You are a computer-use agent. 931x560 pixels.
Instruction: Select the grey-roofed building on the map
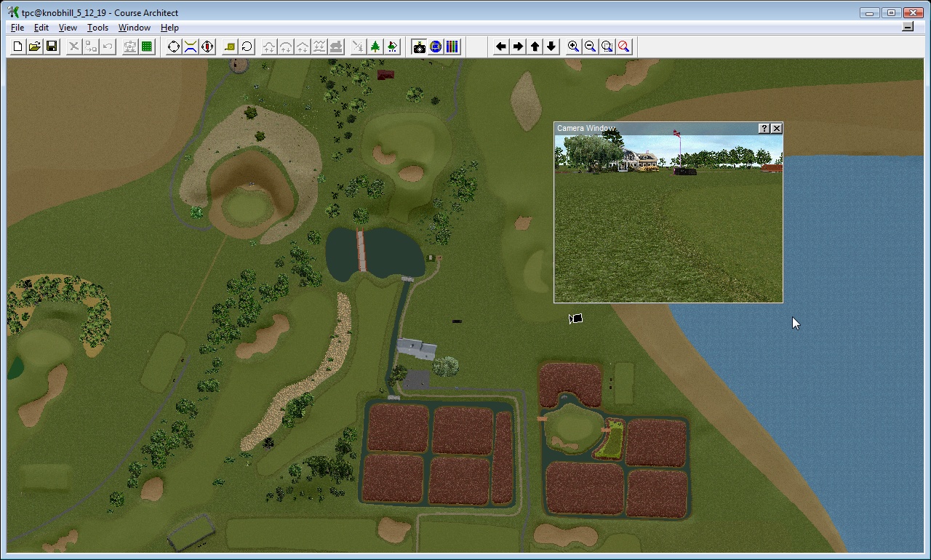417,349
